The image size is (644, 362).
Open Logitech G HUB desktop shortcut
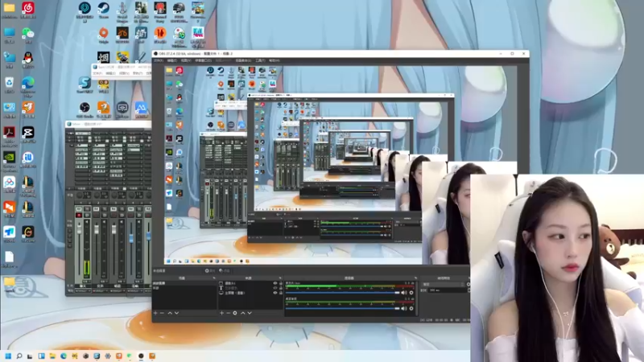(x=28, y=233)
